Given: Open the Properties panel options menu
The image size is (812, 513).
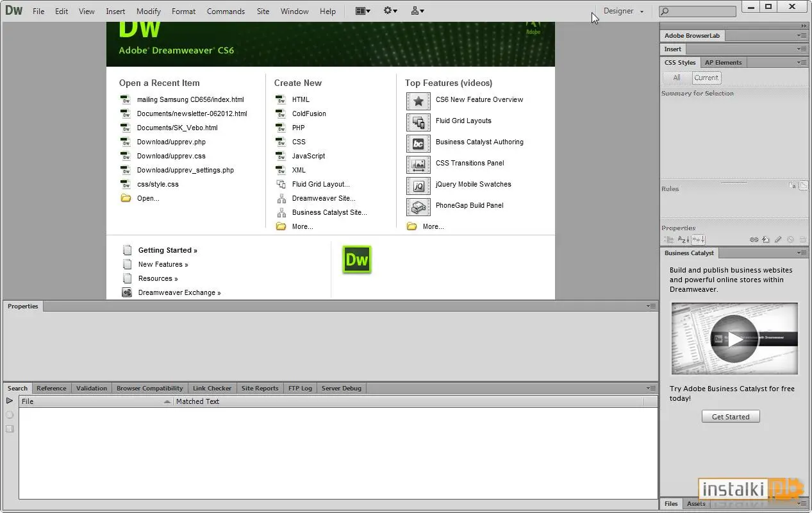Looking at the screenshot, I should pyautogui.click(x=651, y=307).
